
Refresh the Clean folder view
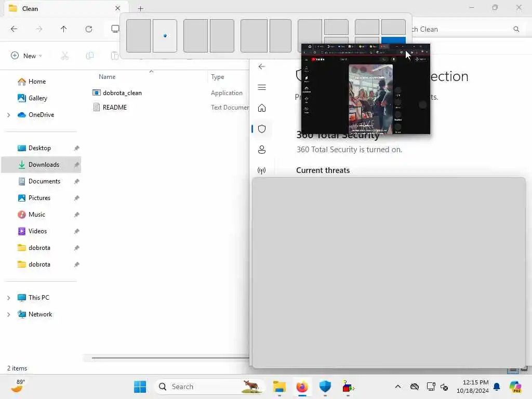(89, 29)
